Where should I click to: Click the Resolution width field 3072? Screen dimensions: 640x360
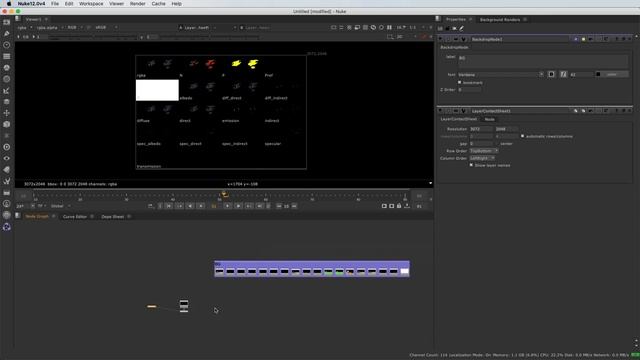click(480, 129)
